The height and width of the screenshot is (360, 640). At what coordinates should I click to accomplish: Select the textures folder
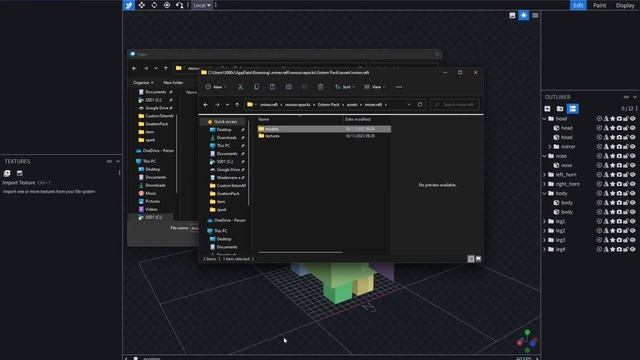coord(324,136)
